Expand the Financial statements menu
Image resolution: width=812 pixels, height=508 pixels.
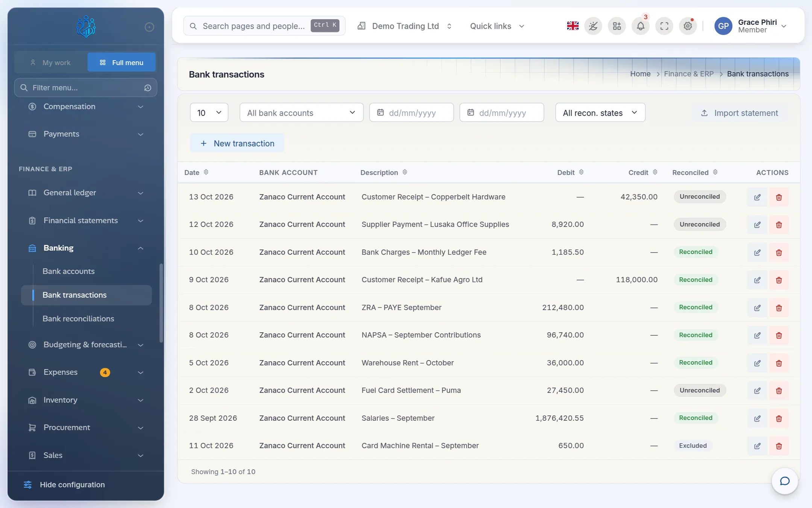(86, 221)
